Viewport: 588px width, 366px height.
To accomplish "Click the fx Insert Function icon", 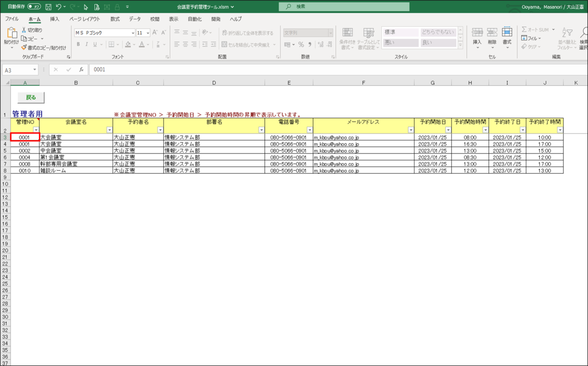I will point(81,70).
